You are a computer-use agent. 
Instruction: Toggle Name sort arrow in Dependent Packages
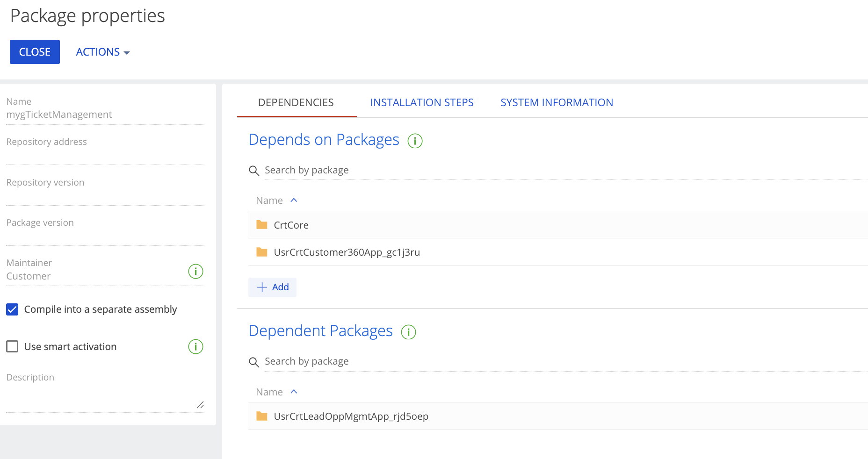[x=294, y=392]
